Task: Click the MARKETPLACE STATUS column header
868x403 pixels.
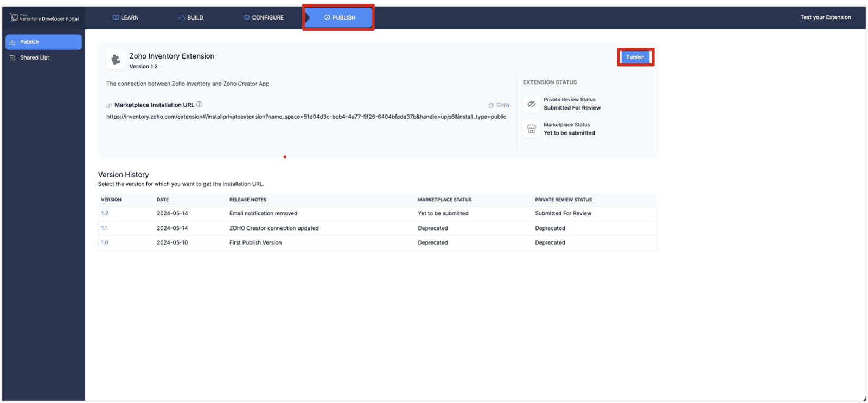Action: point(445,200)
